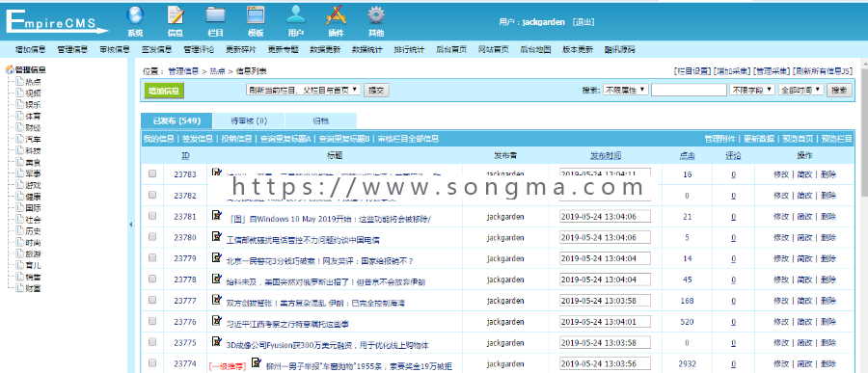Screen dimensions: 868x373
Task: Click the 提交 button beside the refresh dropdown
Action: 376,90
